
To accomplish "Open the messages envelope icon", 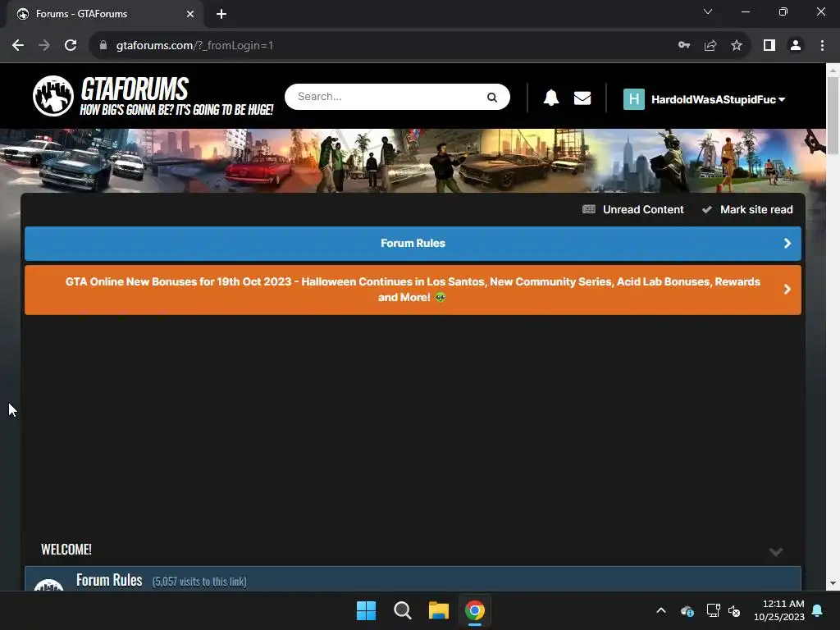I will (x=582, y=98).
